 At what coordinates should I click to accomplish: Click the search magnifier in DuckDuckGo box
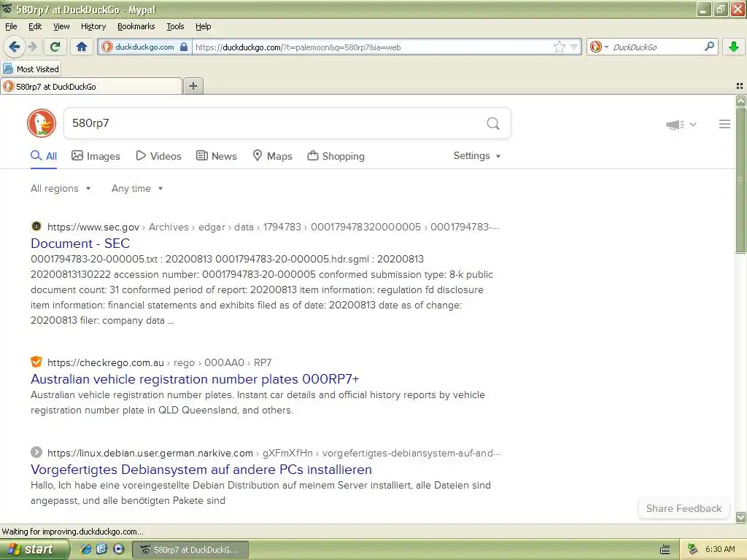coord(493,124)
